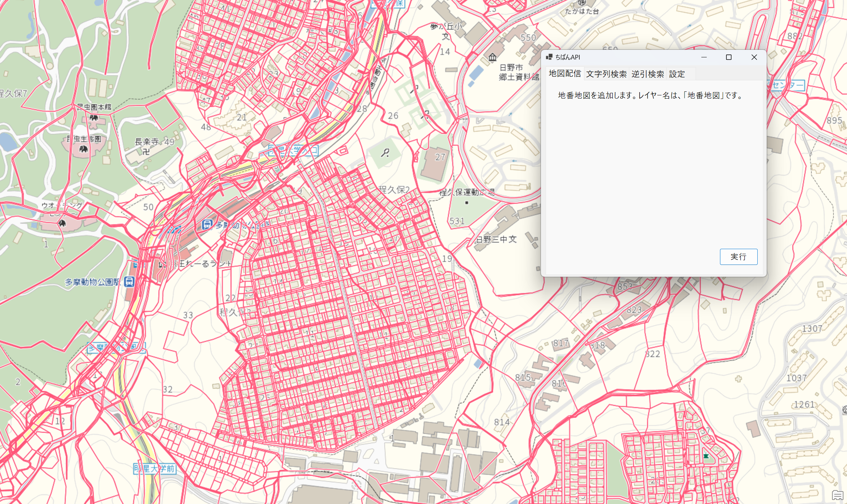Switch to the 地図配信 tab
Viewport: 847px width, 504px height.
(565, 74)
